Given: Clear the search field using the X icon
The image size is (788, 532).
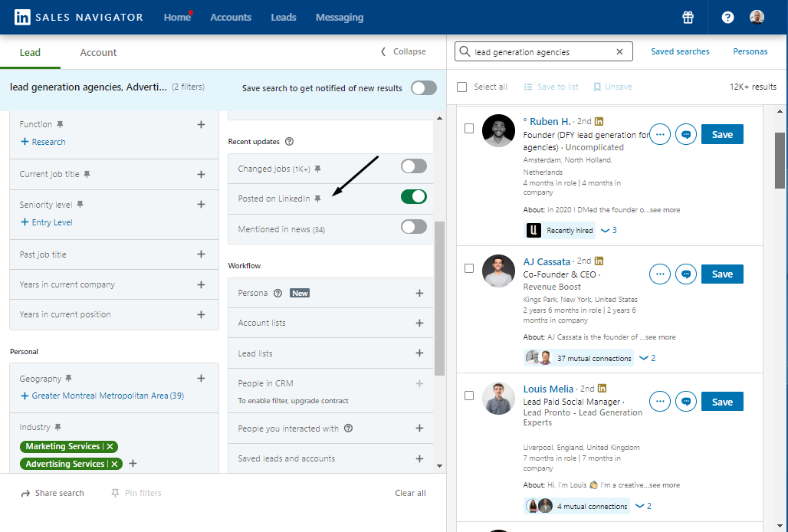Looking at the screenshot, I should pos(619,51).
